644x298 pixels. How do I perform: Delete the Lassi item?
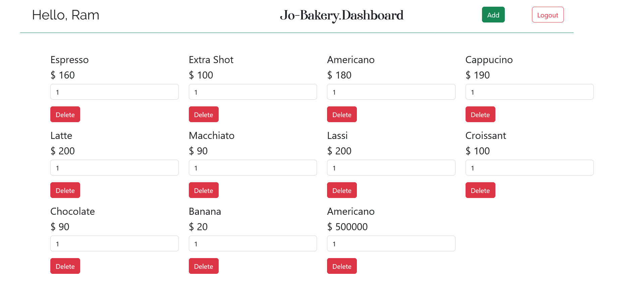(x=342, y=190)
